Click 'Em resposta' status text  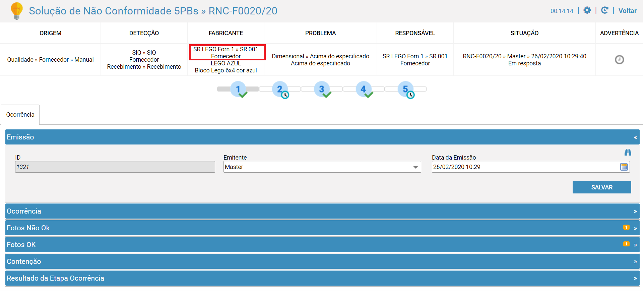click(x=524, y=63)
